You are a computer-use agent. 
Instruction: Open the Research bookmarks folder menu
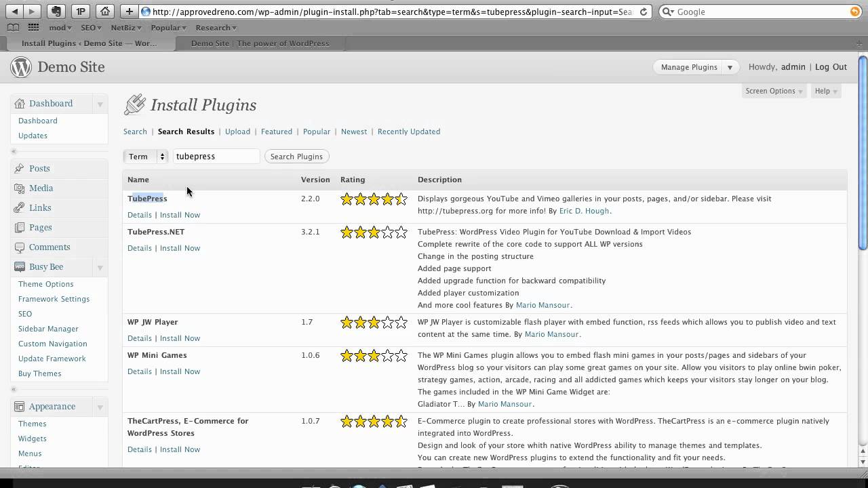point(216,28)
